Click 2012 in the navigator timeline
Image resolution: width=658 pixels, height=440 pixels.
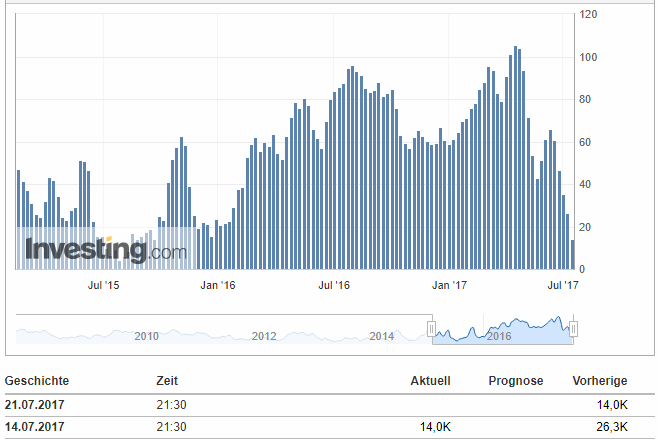point(264,336)
